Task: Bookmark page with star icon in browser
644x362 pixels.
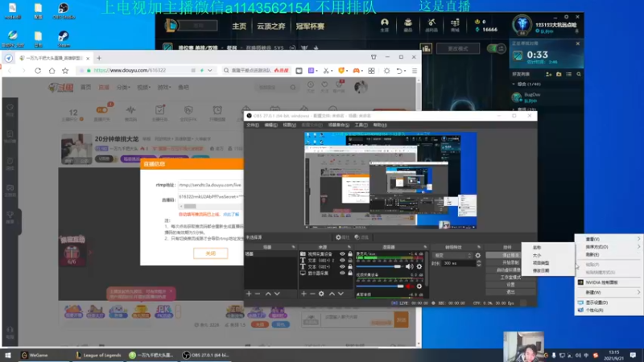Action: [65, 71]
